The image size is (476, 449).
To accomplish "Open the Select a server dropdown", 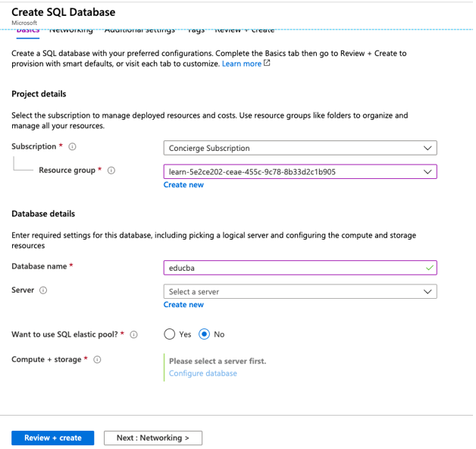I will pyautogui.click(x=300, y=291).
